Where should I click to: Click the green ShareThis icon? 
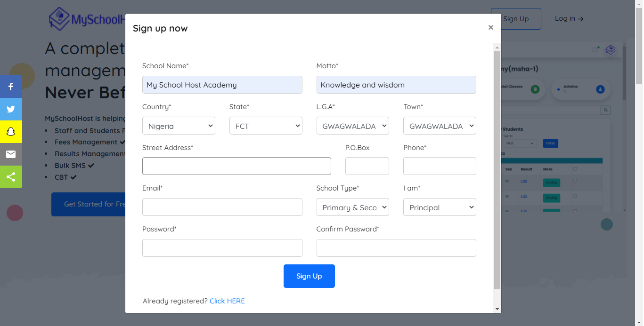(x=11, y=177)
